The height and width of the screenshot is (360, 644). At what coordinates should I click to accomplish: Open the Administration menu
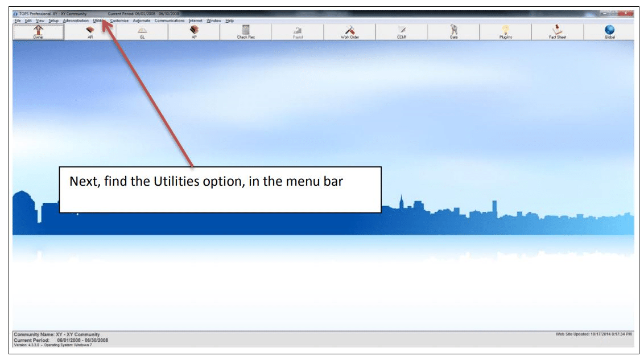click(76, 21)
